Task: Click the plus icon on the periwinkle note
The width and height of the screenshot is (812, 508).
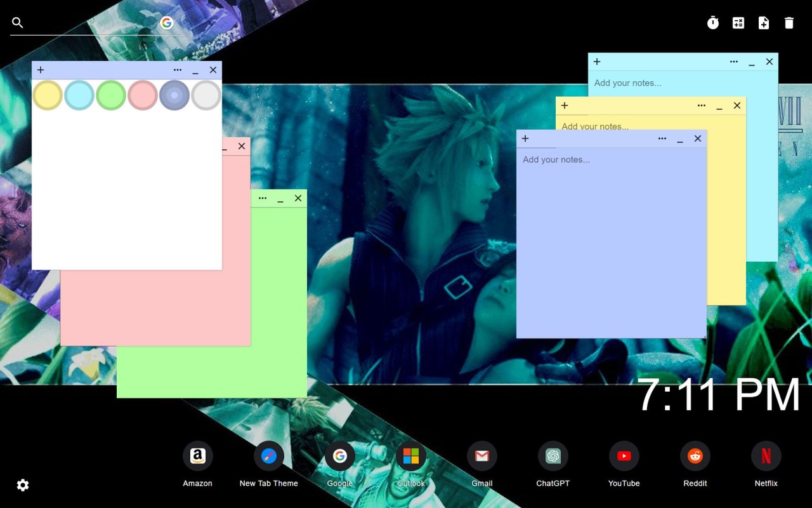Action: pos(525,138)
